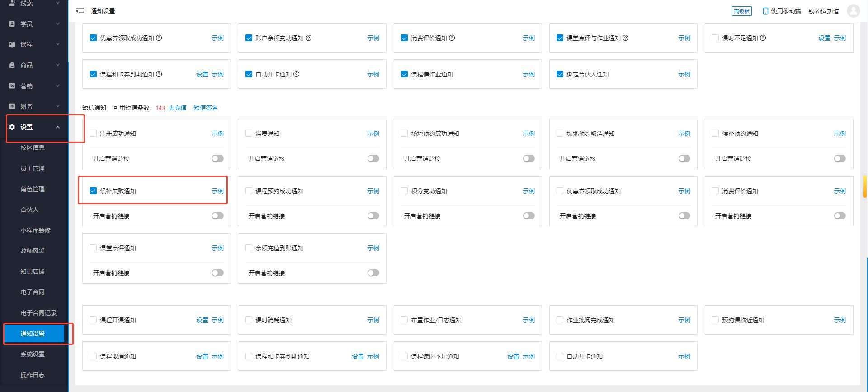
Task: Enable 开启营销链接 toggle under 积分变动通知
Action: [529, 216]
